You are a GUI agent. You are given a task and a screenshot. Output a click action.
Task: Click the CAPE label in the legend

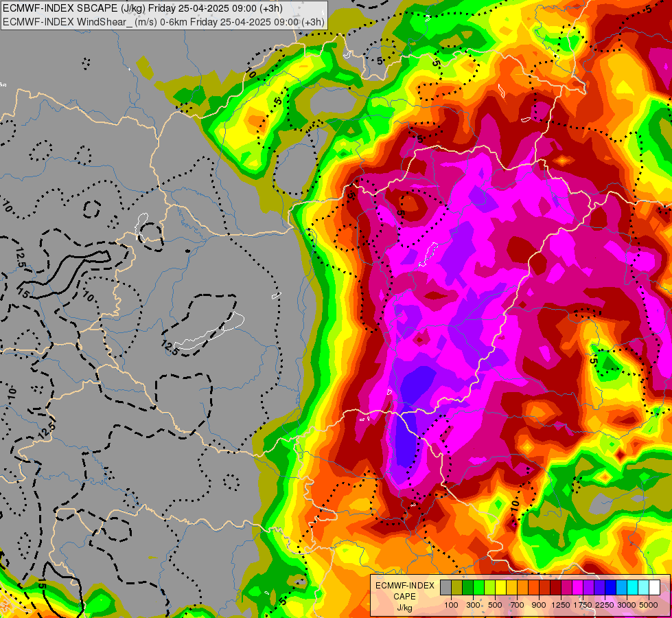pos(404,597)
